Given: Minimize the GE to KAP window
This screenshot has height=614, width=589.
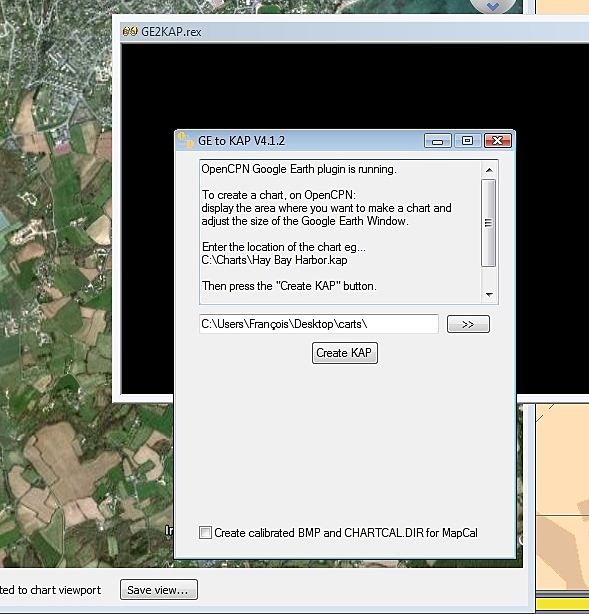Looking at the screenshot, I should coord(437,141).
